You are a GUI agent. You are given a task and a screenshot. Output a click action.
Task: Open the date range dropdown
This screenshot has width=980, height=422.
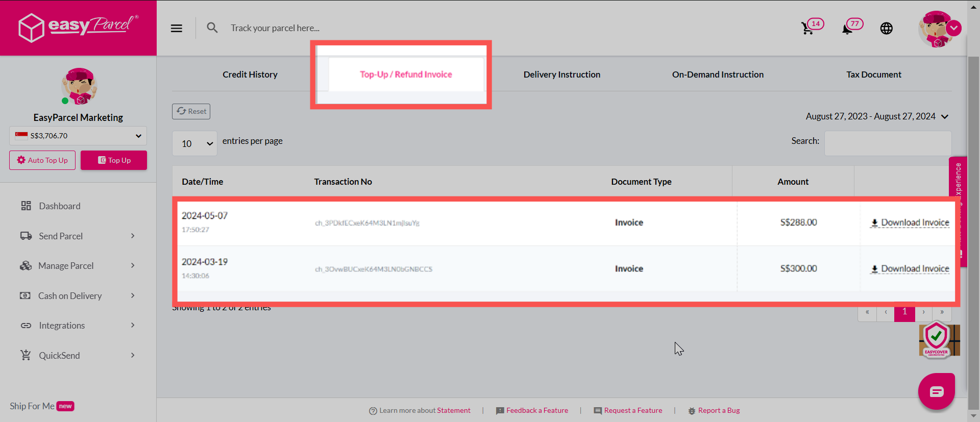[x=877, y=116]
